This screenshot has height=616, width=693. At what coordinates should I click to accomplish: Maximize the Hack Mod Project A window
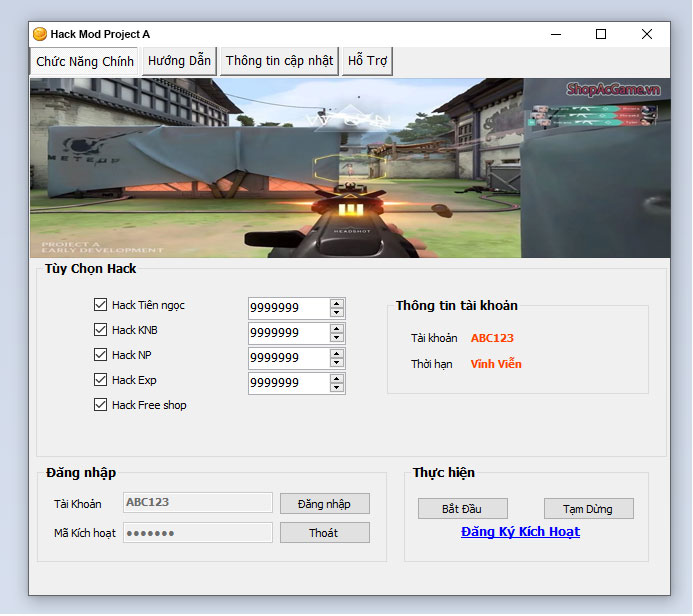601,34
